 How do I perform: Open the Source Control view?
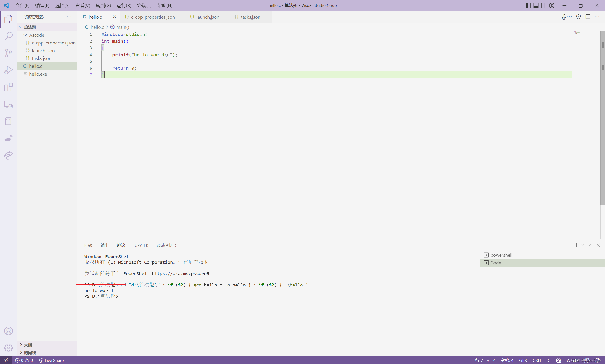[x=8, y=53]
